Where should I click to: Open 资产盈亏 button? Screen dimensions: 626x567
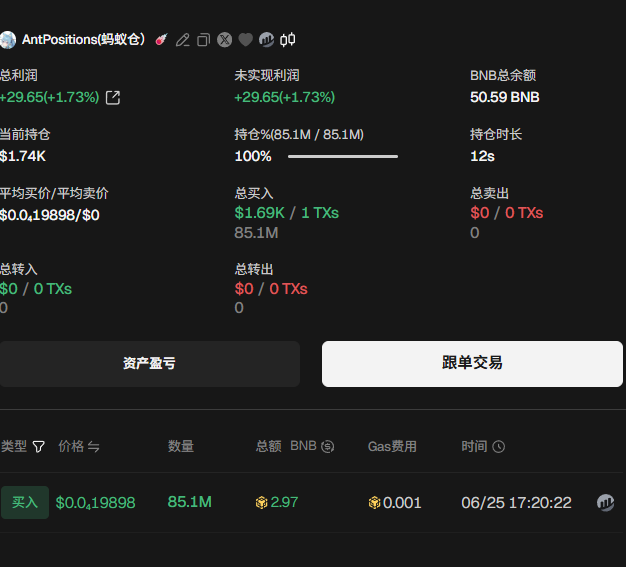click(x=150, y=364)
